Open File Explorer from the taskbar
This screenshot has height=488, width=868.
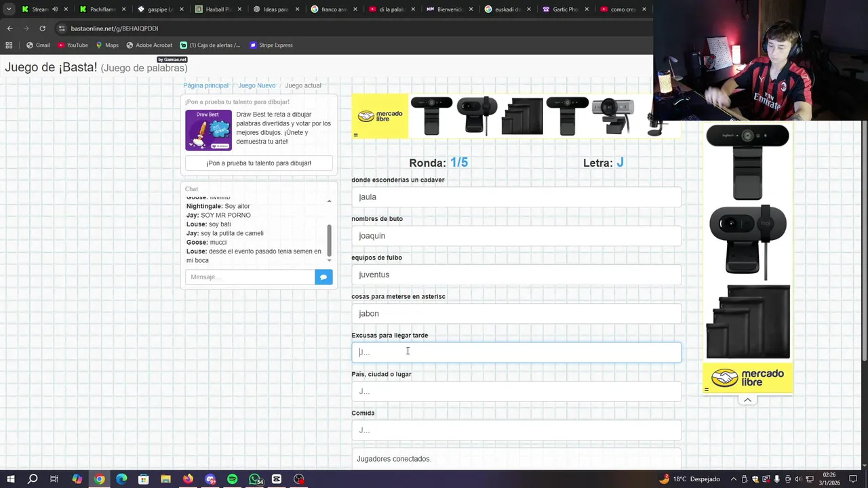click(165, 479)
